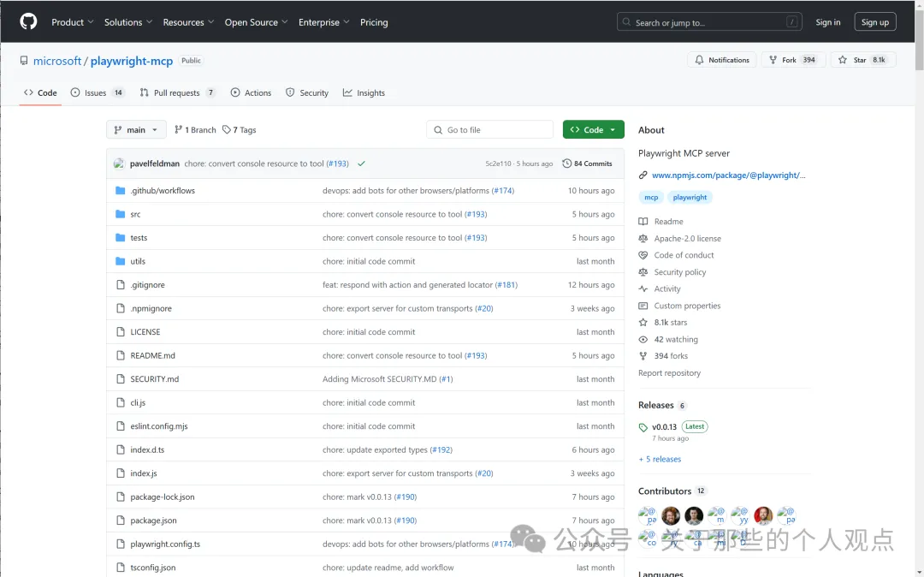Expand the Resources dropdown menu

point(188,22)
